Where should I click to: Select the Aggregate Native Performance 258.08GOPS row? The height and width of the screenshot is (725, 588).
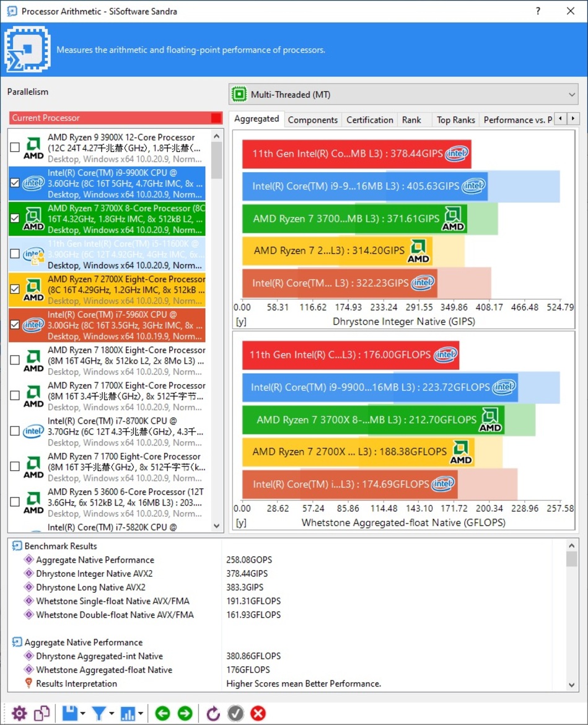tap(287, 560)
